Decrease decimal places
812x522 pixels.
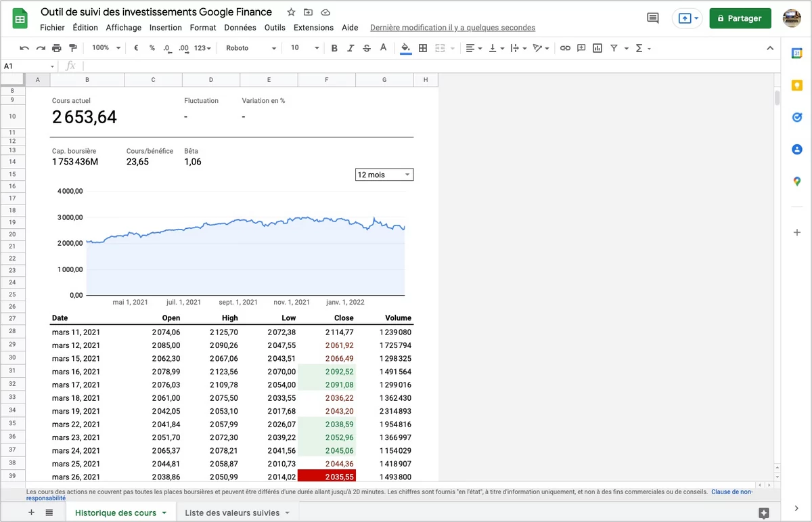click(167, 48)
